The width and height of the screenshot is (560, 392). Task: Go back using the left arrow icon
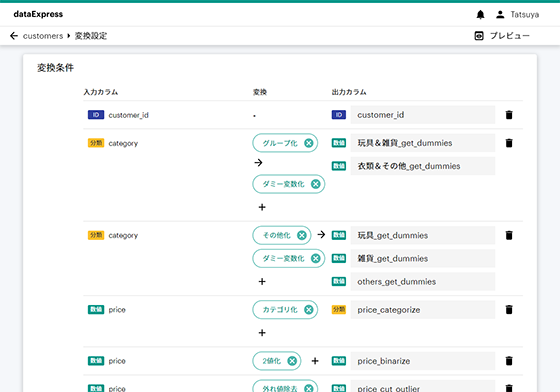tap(14, 36)
